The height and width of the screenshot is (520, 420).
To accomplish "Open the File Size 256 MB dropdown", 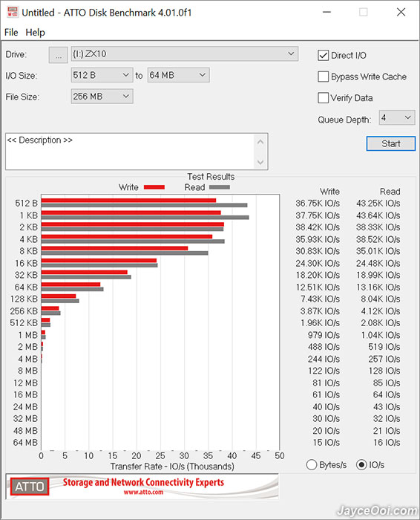I will pos(102,97).
